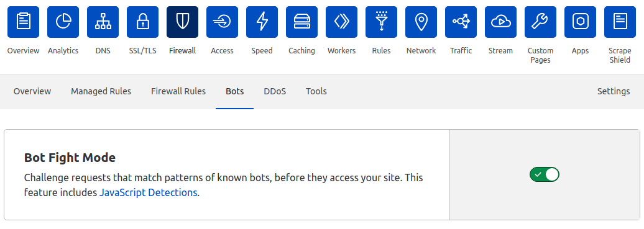Open the Stream cloud play icon
The height and width of the screenshot is (229, 644).
pyautogui.click(x=500, y=22)
